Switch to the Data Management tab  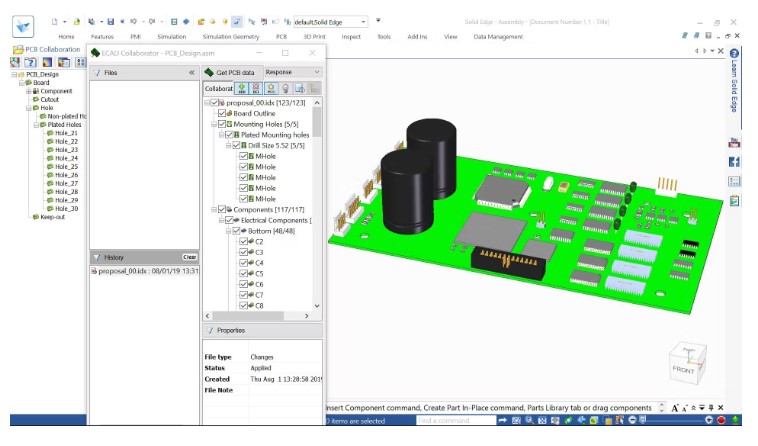click(x=497, y=36)
